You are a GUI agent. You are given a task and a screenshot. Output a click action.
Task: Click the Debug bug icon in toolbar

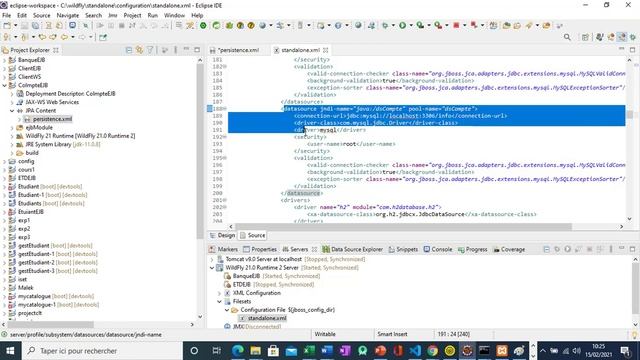[384, 25]
